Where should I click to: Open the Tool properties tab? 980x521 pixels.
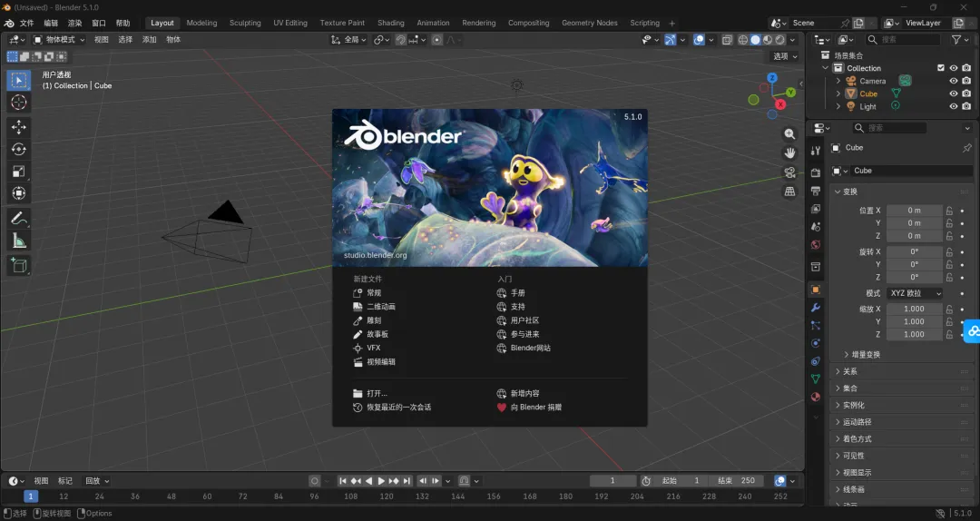816,151
